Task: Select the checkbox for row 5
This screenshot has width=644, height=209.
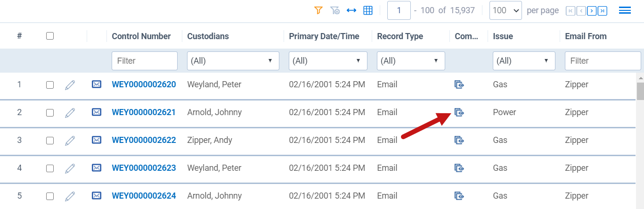Action: [50, 196]
